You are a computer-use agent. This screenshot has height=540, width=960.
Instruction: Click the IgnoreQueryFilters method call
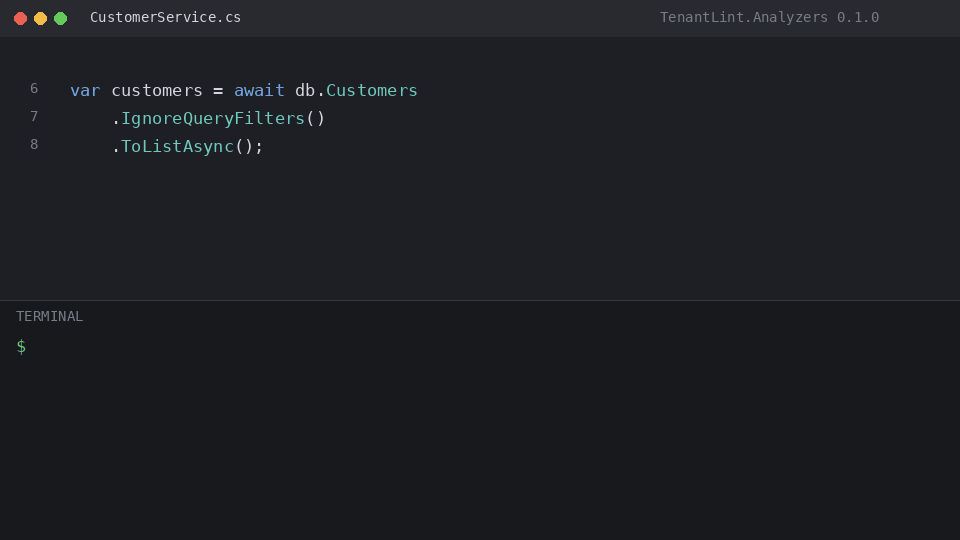point(212,118)
